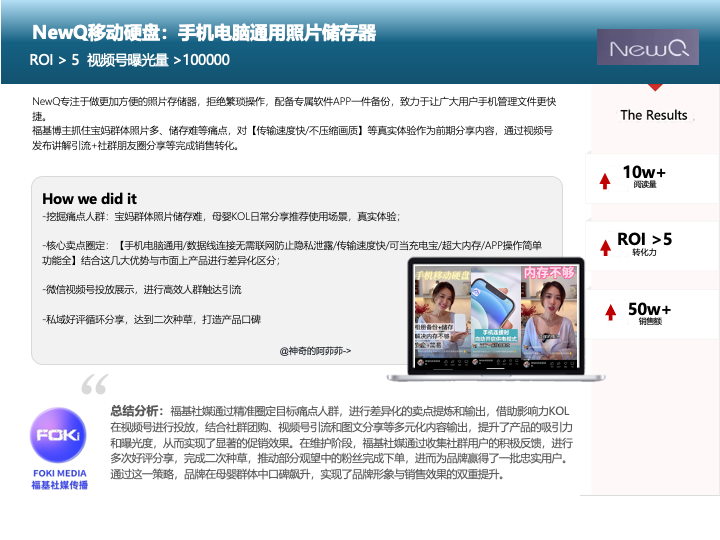The image size is (720, 540).
Task: Click 福基社媒传播 label under logo
Action: point(60,485)
